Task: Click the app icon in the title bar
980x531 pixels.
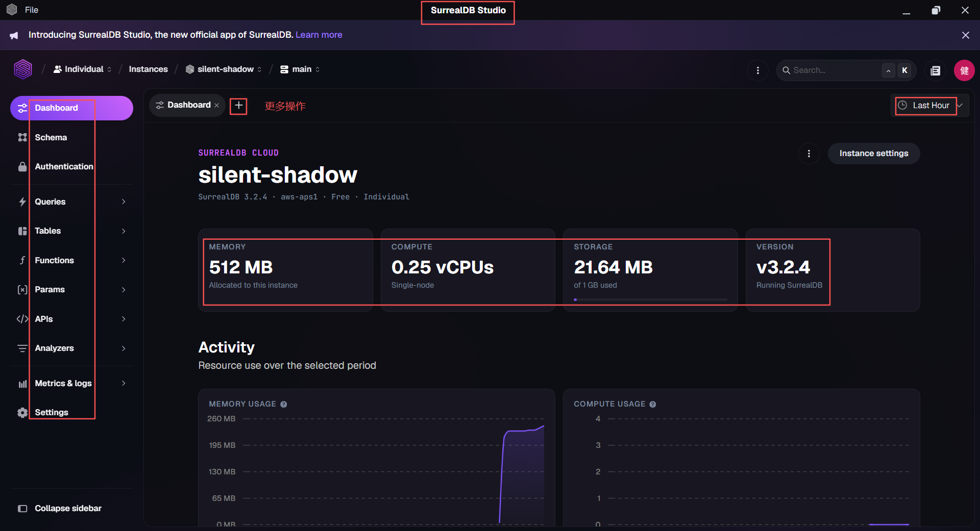Action: (x=12, y=10)
